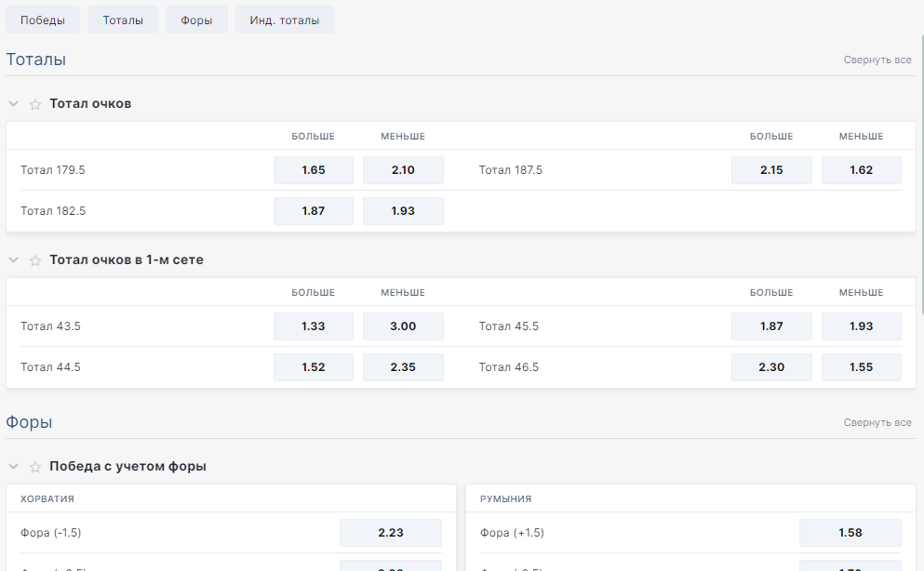Click the Тоталы section heading
The image size is (924, 571).
coord(36,60)
